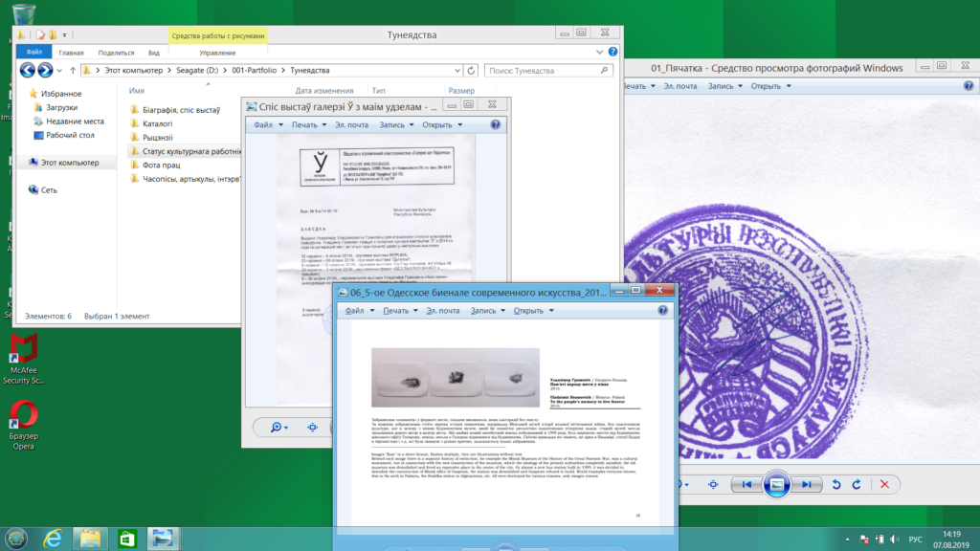
Task: Open Открыть menu in Спіс выстаў viewer
Action: pos(442,125)
